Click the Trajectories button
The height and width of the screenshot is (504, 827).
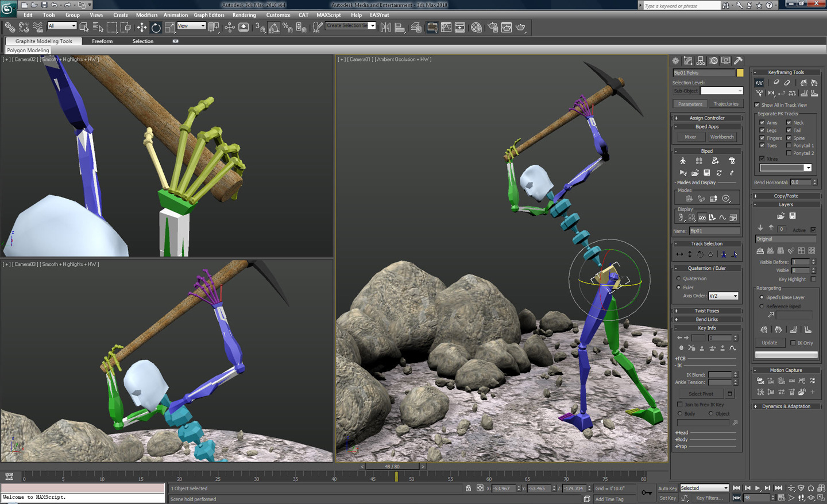[x=725, y=104]
